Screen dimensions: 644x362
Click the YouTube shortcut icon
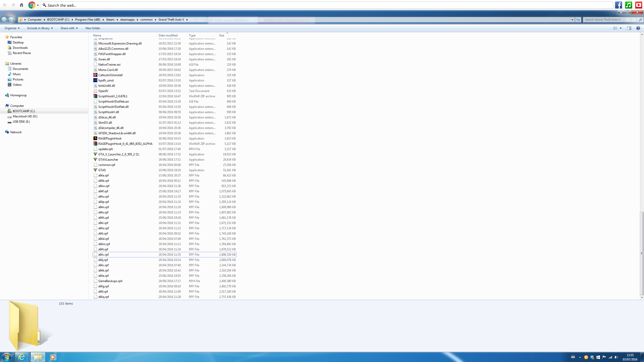click(638, 5)
